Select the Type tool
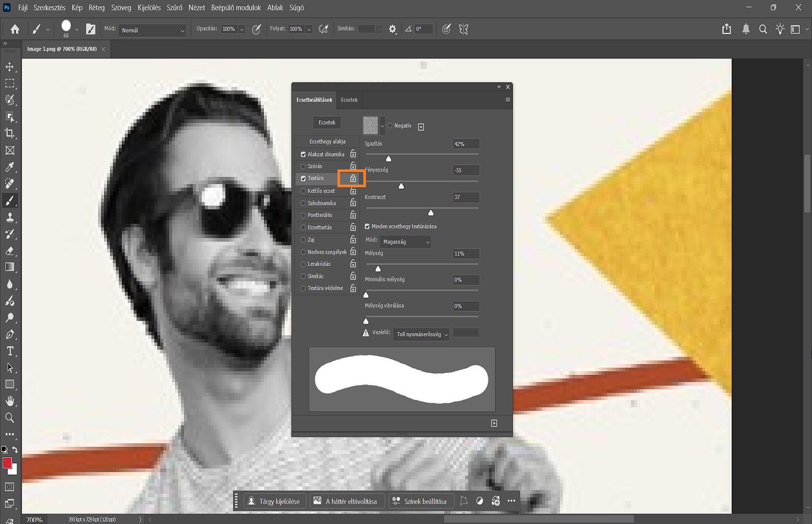Viewport: 812px width, 524px height. pyautogui.click(x=10, y=351)
